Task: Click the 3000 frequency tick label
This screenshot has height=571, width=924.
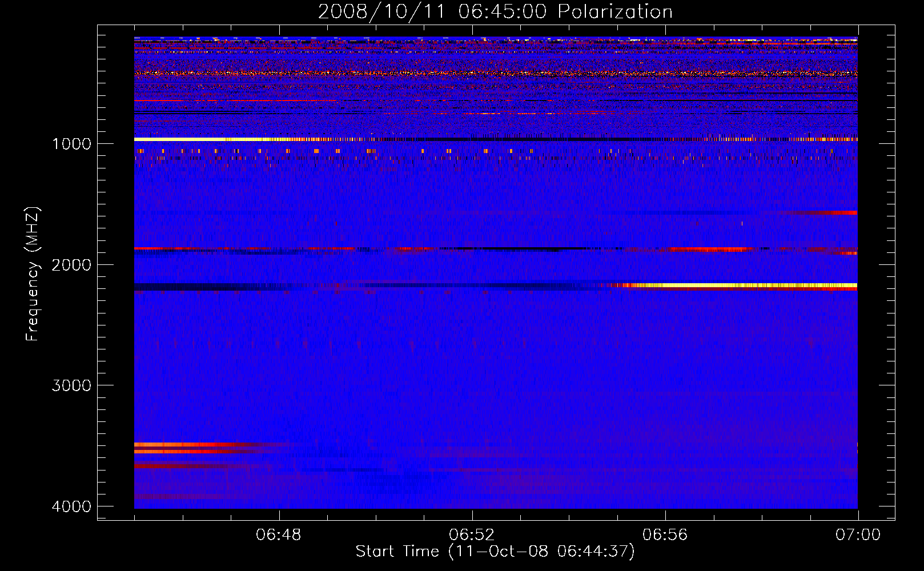Action: [71, 385]
